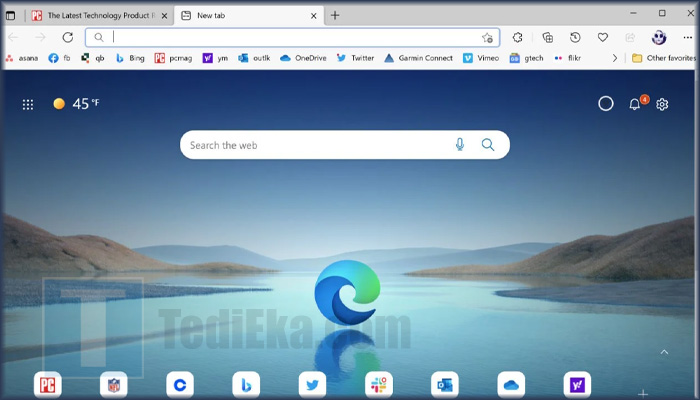Open the ym Yahoo favorite
This screenshot has width=700, height=400.
[215, 58]
